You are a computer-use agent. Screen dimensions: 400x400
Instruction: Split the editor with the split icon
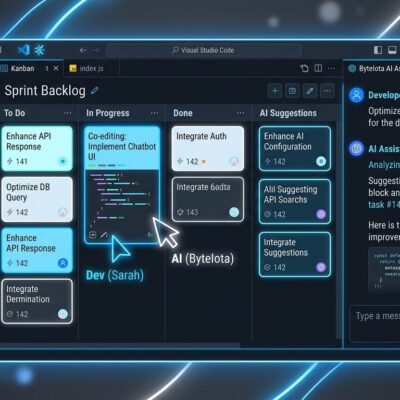318,68
